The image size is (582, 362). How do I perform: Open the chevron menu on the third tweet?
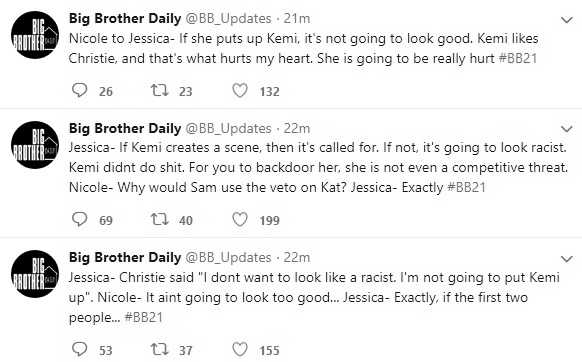coord(567,259)
